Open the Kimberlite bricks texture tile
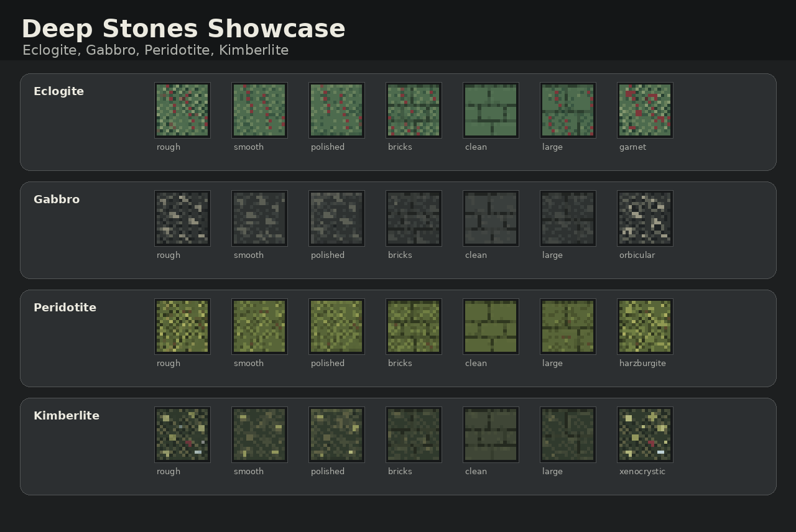The image size is (796, 532). (414, 434)
